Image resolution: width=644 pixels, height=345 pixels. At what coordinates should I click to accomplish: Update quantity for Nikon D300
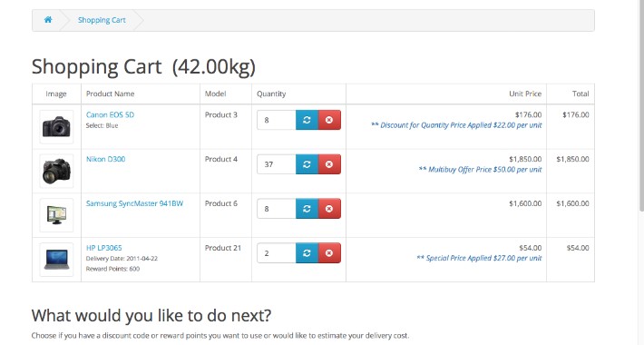(x=307, y=164)
